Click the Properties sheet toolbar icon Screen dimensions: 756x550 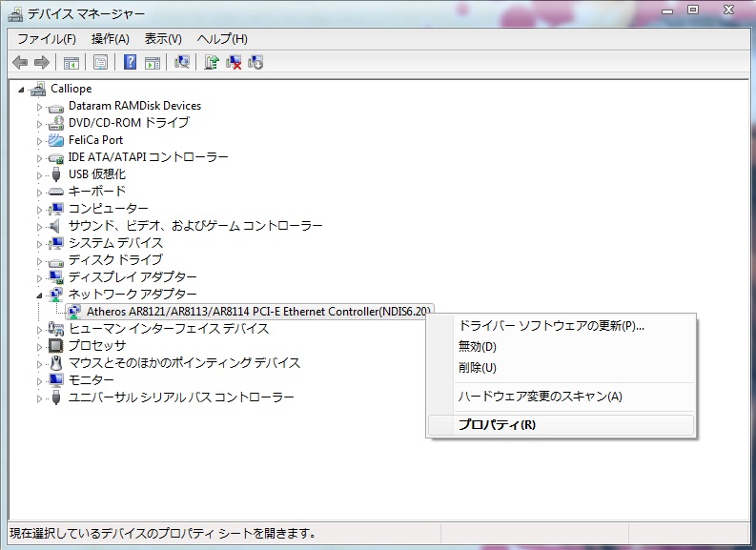click(100, 62)
